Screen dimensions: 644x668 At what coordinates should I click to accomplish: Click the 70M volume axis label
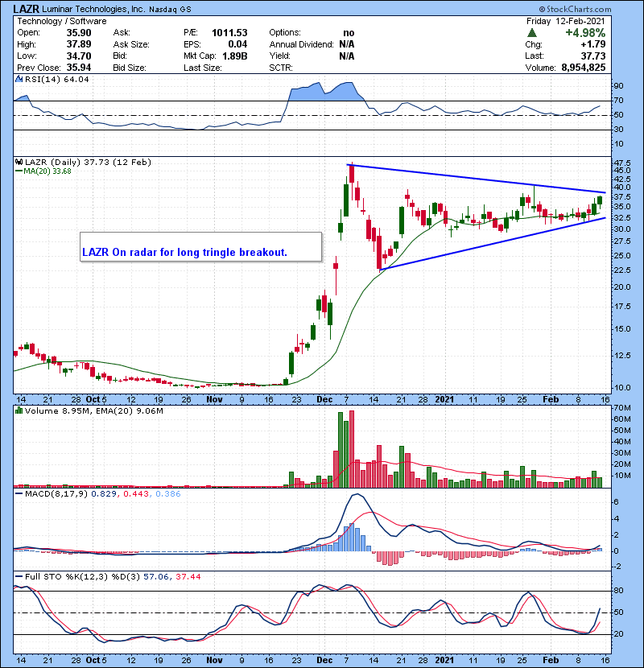(622, 408)
